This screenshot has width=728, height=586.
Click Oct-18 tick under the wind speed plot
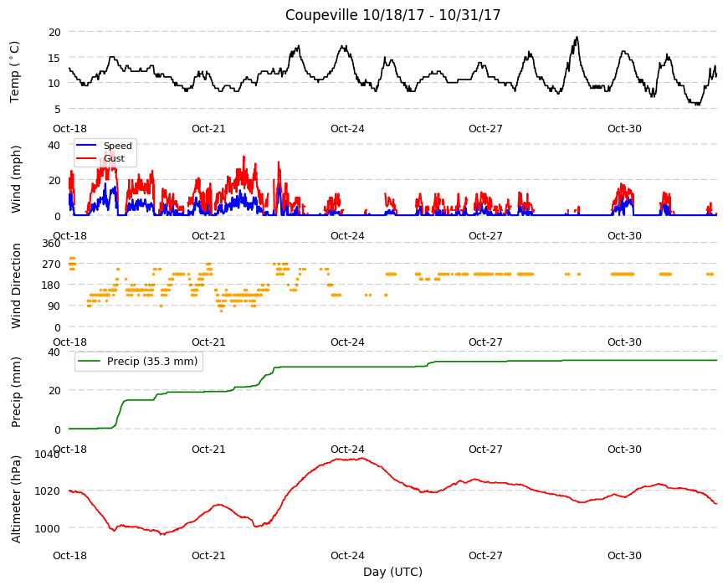pos(69,235)
